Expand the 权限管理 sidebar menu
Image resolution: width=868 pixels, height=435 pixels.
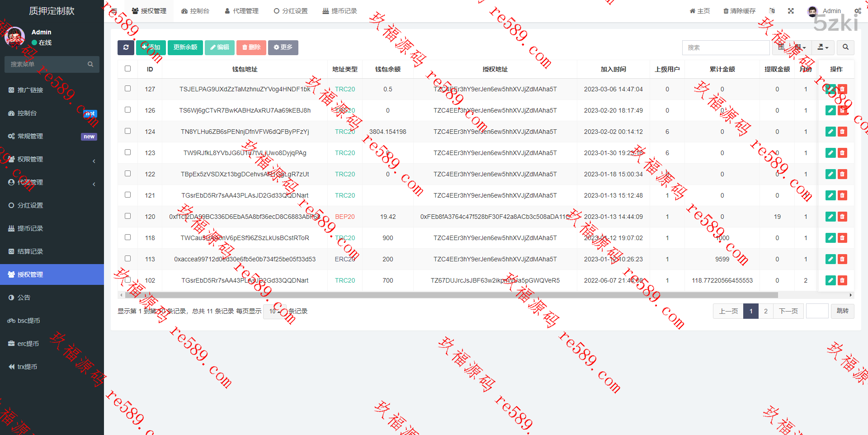coord(52,159)
